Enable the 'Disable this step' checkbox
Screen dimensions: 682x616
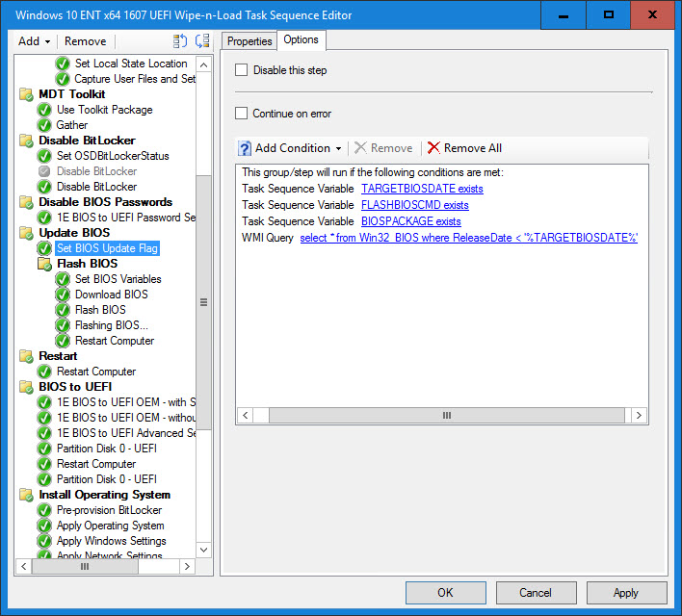[x=242, y=70]
